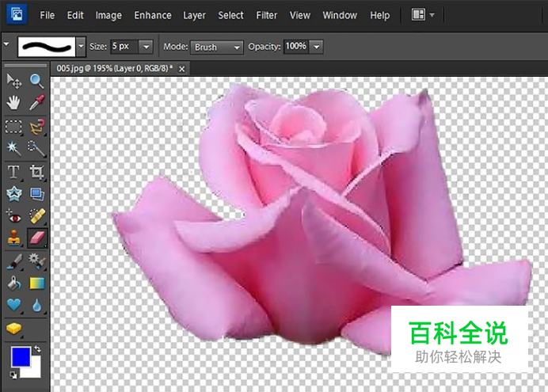Open the File menu

coord(48,15)
